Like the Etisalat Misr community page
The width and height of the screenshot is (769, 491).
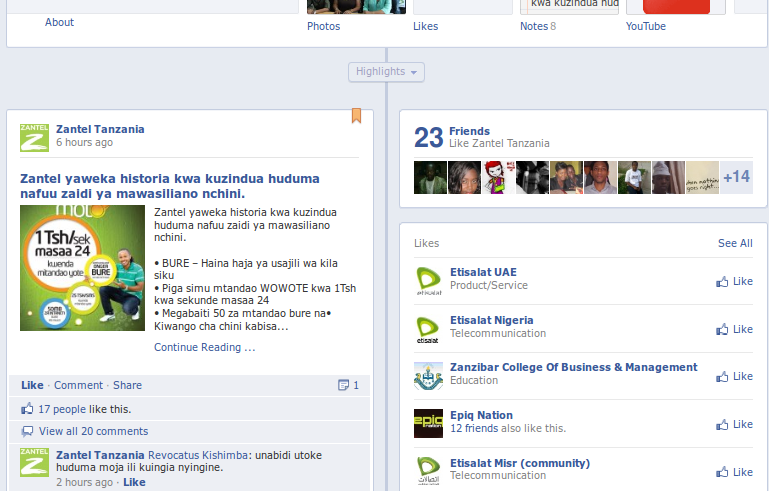tap(734, 472)
